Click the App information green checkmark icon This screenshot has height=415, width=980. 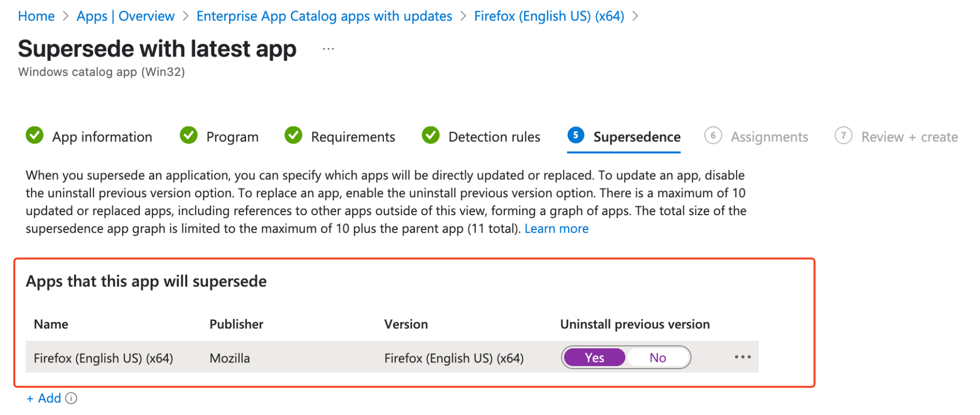click(35, 136)
